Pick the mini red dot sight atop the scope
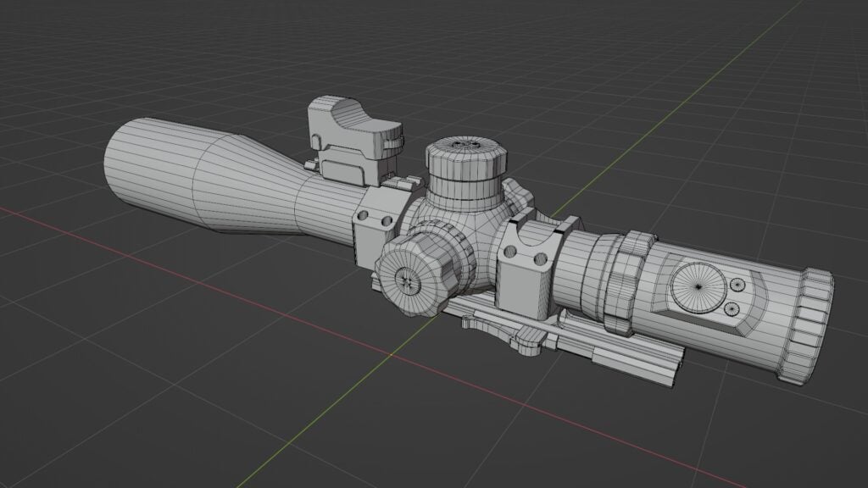868x488 pixels. (355, 140)
